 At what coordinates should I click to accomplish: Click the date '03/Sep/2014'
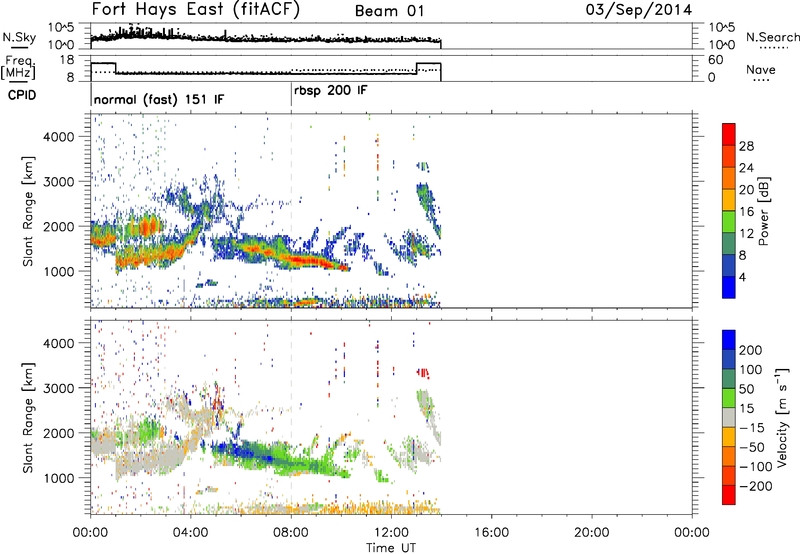(639, 10)
